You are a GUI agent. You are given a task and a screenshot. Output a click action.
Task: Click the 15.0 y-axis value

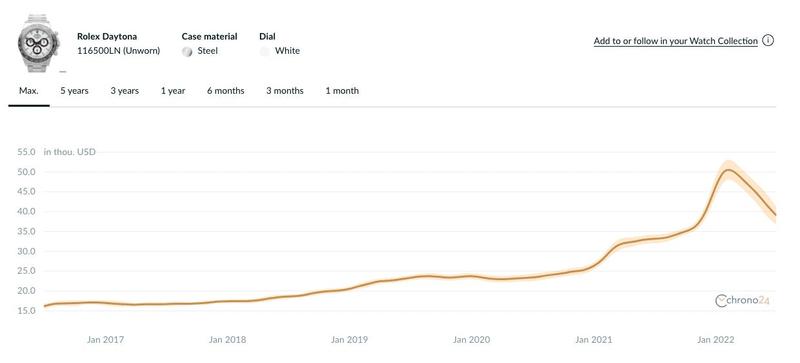coord(26,311)
